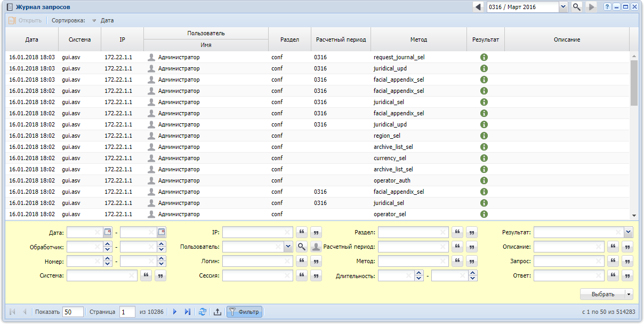The width and height of the screenshot is (644, 324).
Task: Sort by Дата column header
Action: pos(31,39)
